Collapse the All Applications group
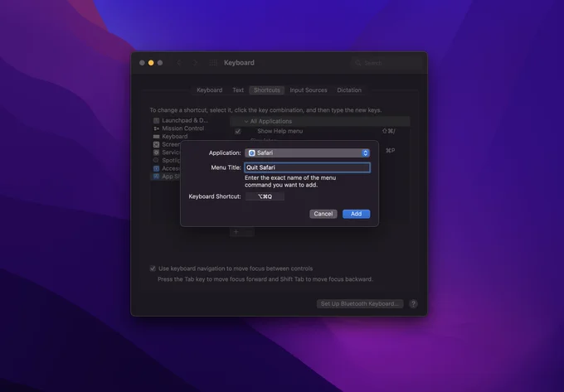This screenshot has width=564, height=392. 246,122
